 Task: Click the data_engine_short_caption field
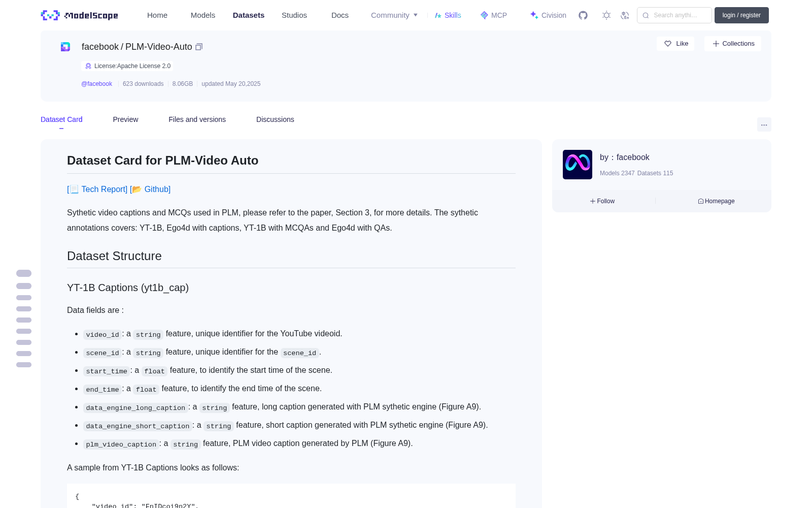(138, 426)
